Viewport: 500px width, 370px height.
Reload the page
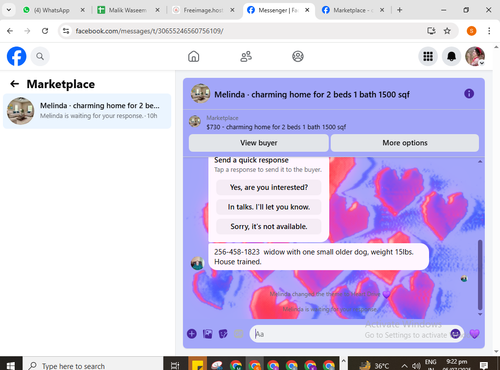[x=45, y=31]
